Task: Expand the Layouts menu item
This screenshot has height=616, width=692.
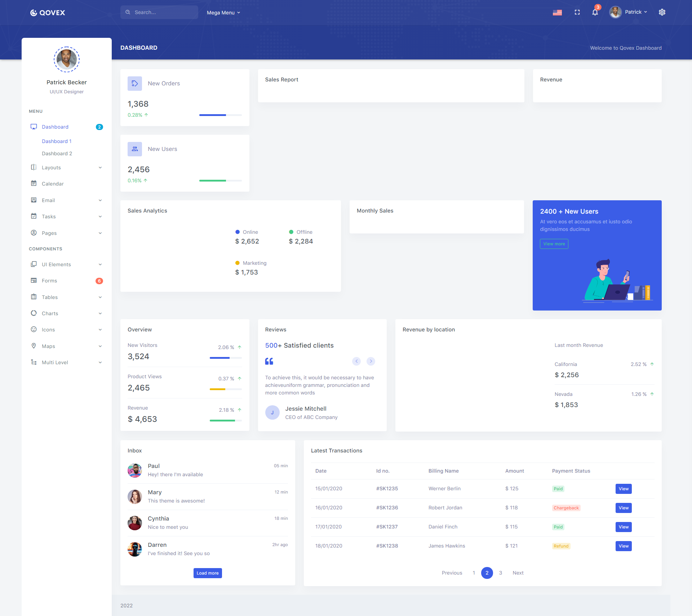Action: click(x=66, y=167)
